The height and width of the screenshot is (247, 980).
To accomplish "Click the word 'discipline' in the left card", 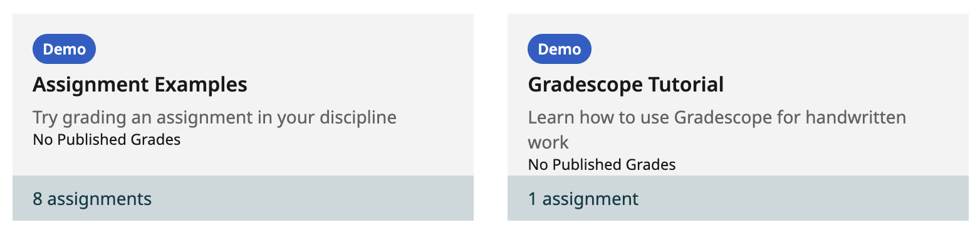I will (357, 117).
